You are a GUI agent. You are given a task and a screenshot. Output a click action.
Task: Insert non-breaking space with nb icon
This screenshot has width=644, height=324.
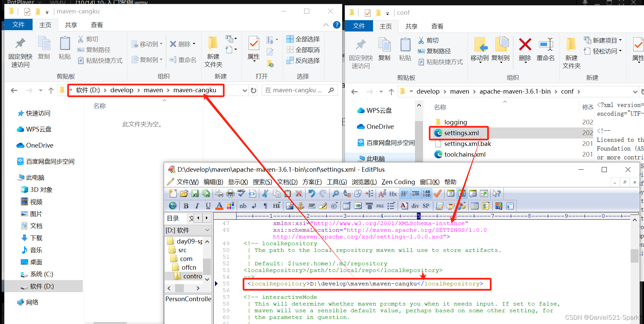(243, 206)
